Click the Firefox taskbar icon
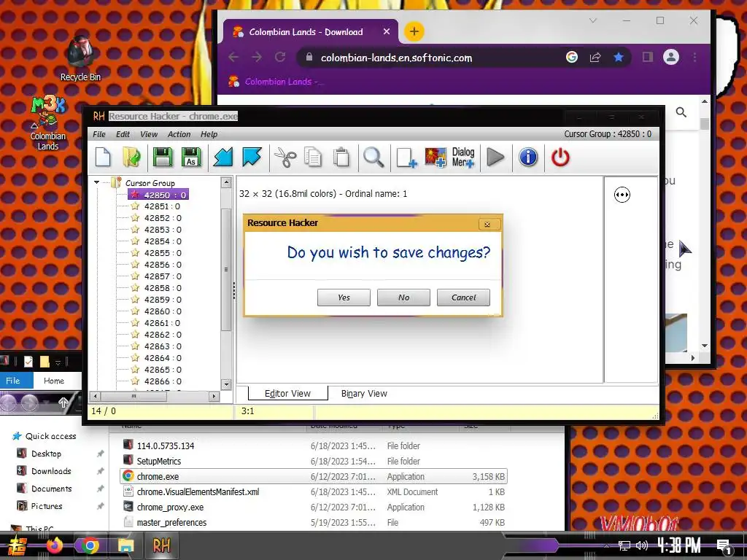The image size is (747, 560). click(54, 545)
